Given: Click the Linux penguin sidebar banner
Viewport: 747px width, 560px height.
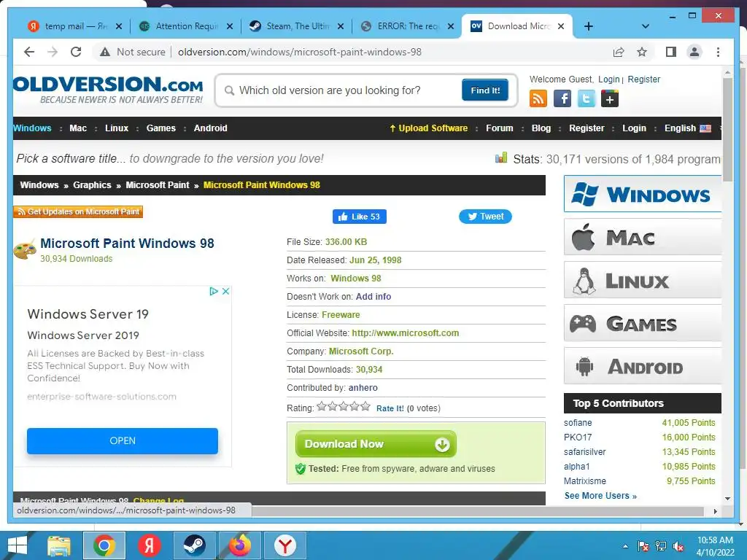Looking at the screenshot, I should click(643, 281).
